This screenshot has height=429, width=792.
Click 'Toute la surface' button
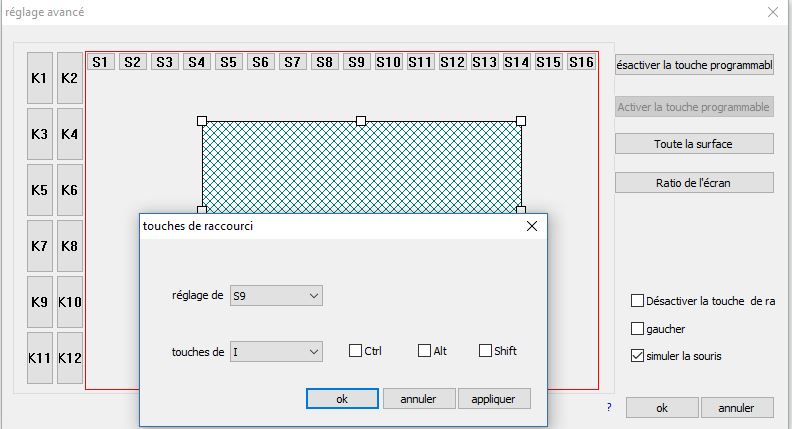tap(694, 144)
